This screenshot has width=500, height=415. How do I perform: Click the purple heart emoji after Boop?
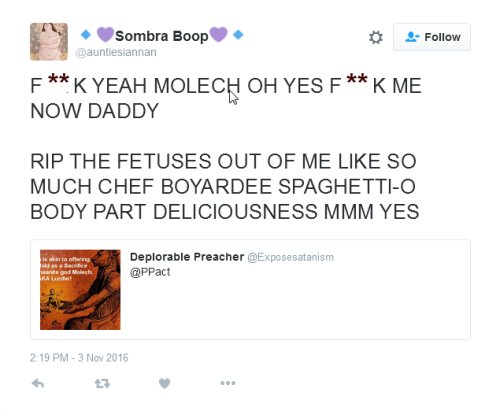pyautogui.click(x=218, y=34)
